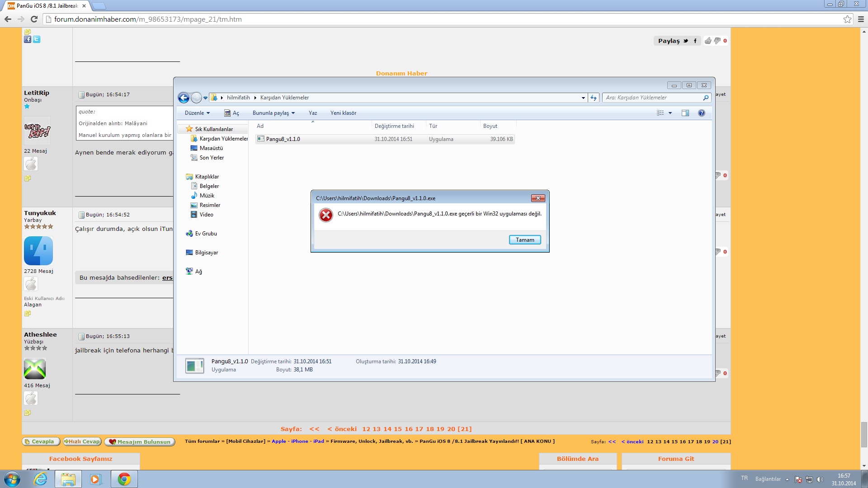868x488 pixels.
Task: Sort by Boyut column header
Action: (x=498, y=126)
